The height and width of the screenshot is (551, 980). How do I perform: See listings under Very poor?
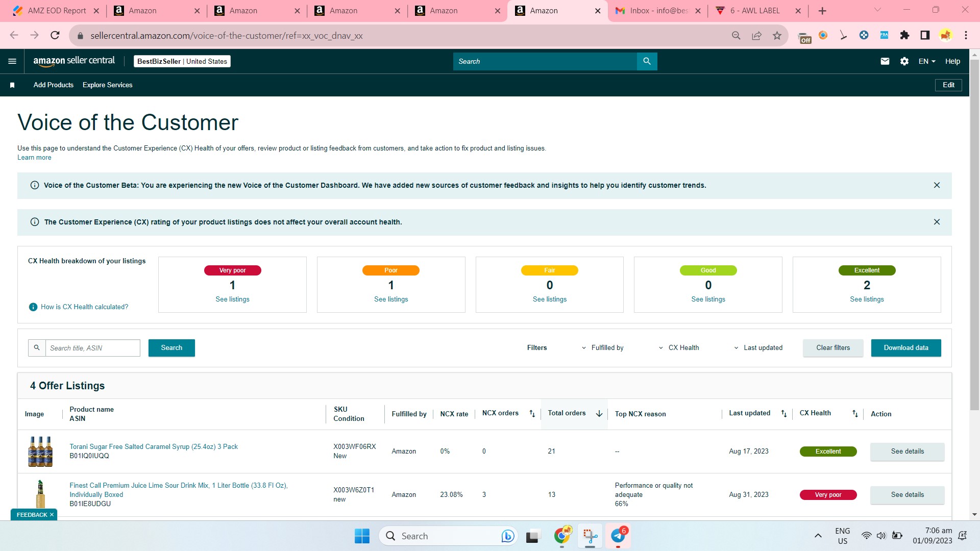[x=232, y=299]
